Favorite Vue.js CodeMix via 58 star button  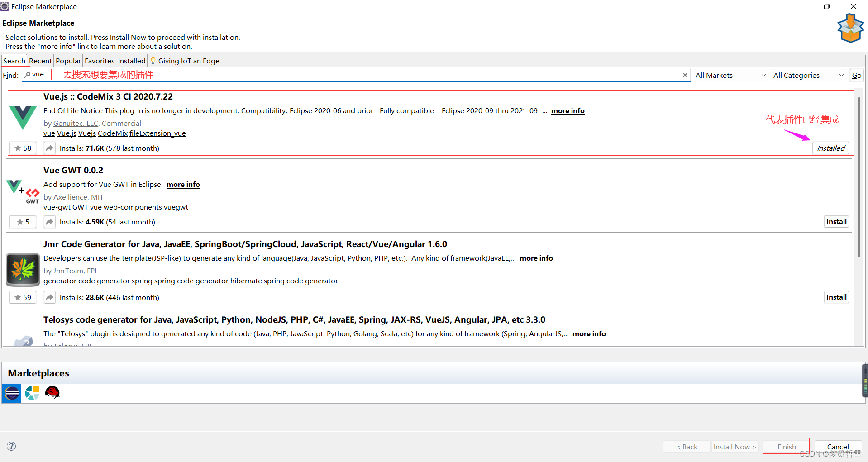(23, 148)
